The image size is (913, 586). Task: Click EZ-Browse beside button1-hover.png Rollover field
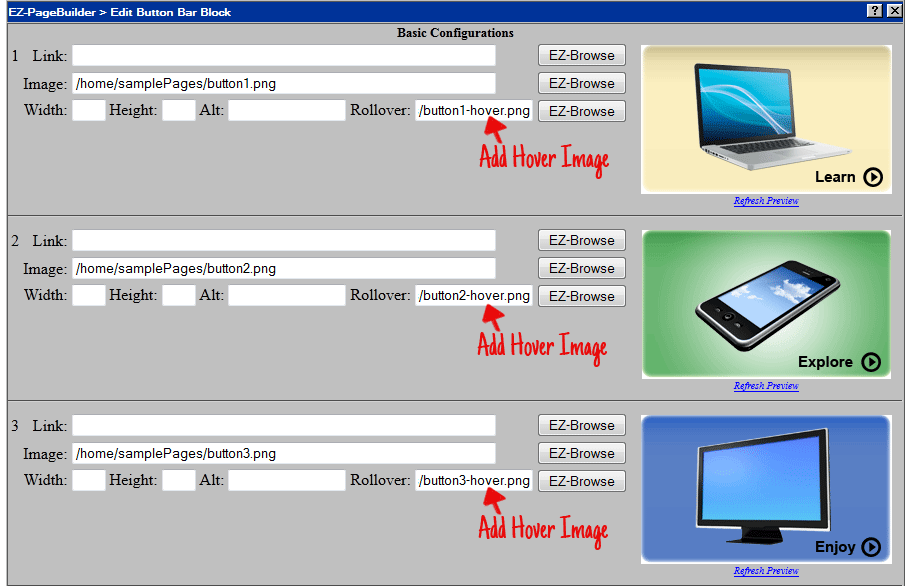pos(582,112)
